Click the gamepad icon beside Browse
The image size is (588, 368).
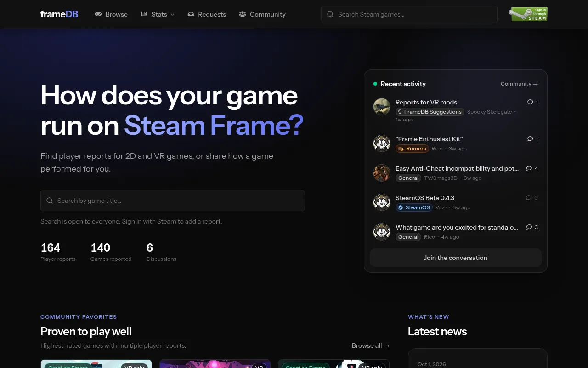coord(98,14)
